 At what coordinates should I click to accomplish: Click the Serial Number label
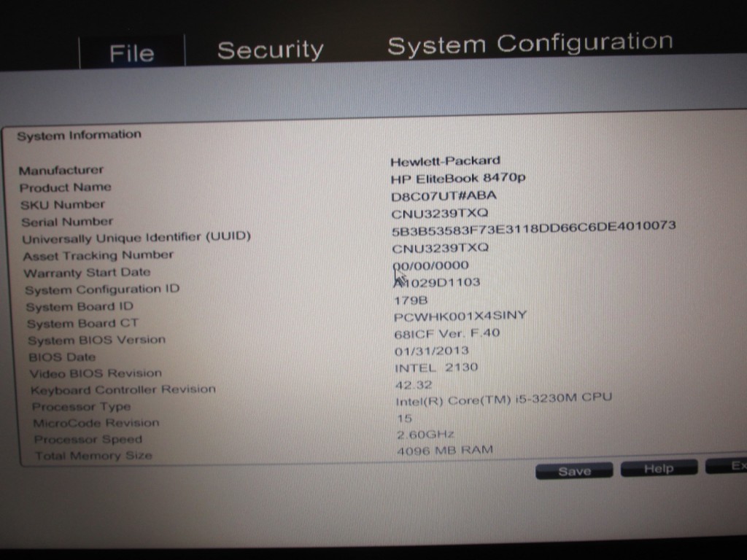coord(67,222)
